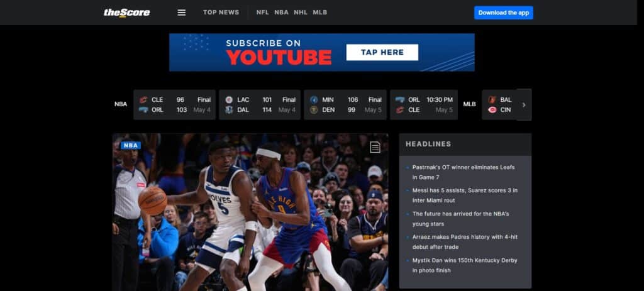
Task: Open future has arrived NBA young stars headline
Action: coord(461,219)
